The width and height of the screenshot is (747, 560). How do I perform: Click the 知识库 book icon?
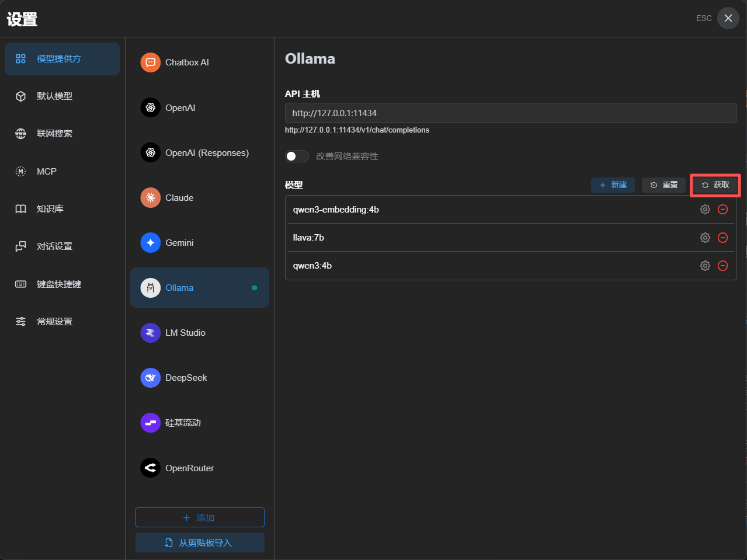coord(20,209)
